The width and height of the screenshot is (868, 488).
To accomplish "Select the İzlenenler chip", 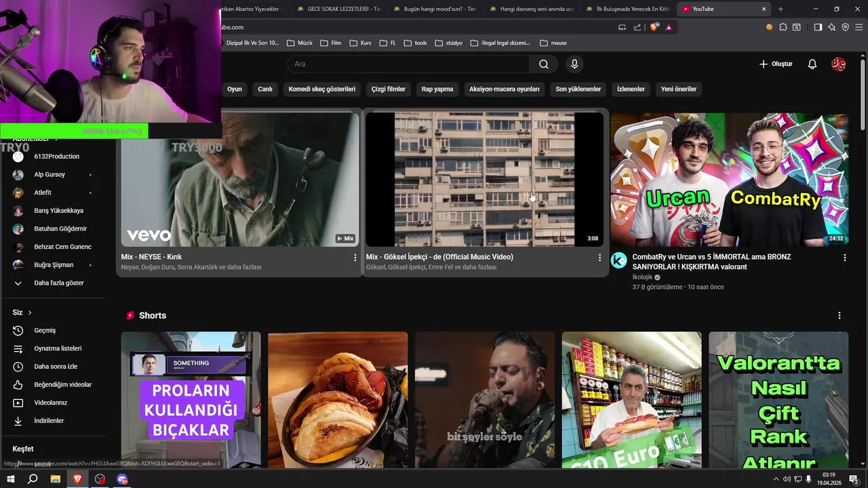I will click(631, 89).
